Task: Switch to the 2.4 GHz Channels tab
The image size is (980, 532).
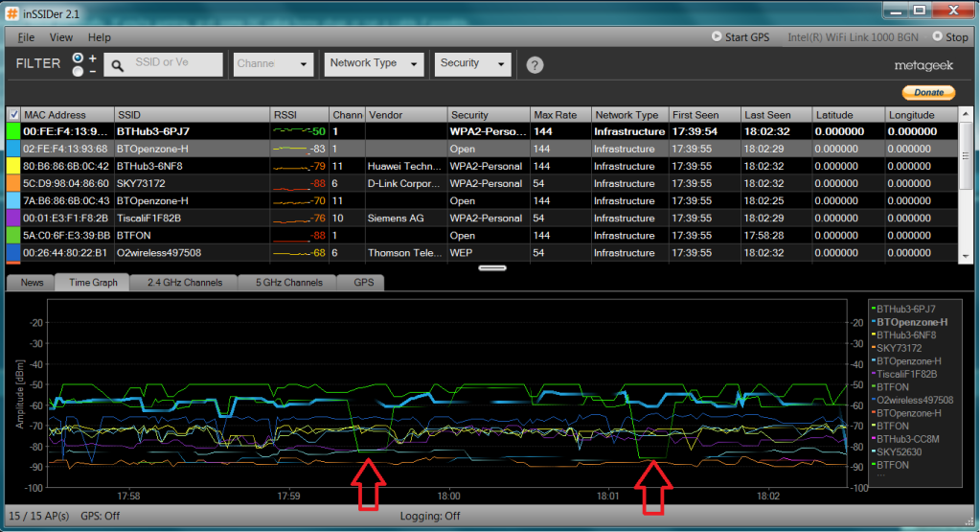Action: click(x=184, y=283)
